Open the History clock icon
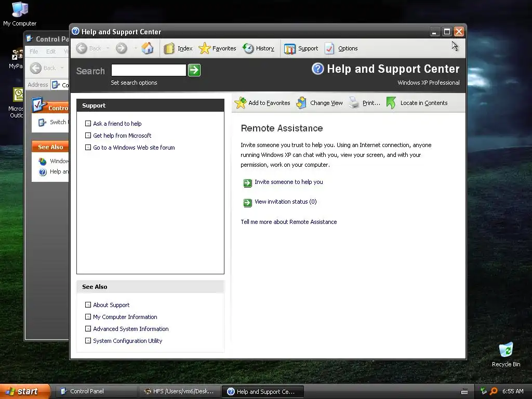 click(x=248, y=48)
